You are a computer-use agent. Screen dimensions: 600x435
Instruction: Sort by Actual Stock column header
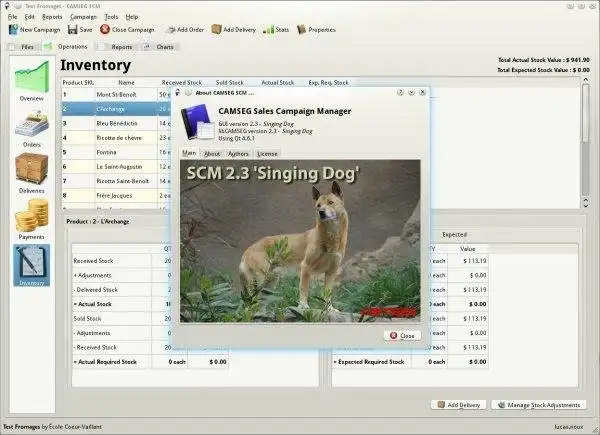pyautogui.click(x=277, y=82)
